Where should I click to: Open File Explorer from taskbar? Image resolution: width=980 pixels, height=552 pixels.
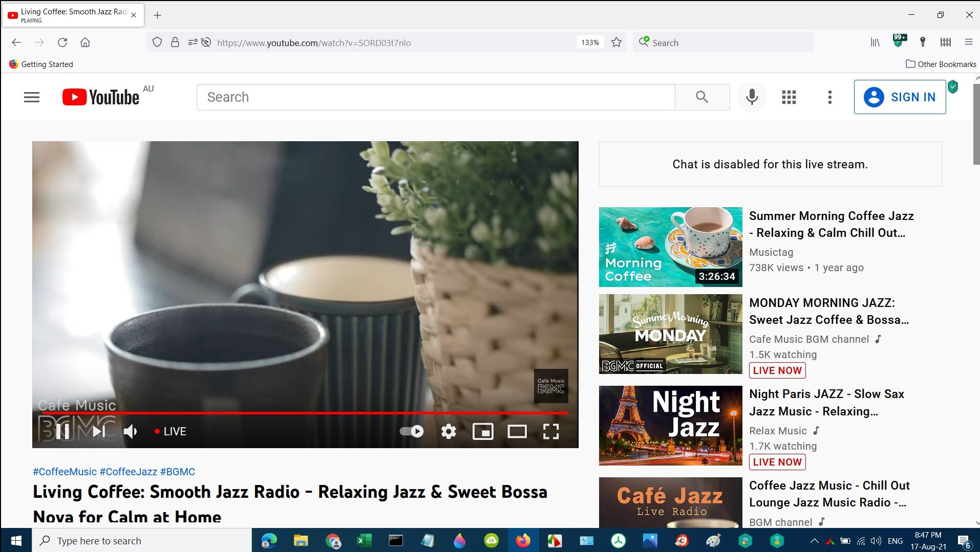pos(301,541)
